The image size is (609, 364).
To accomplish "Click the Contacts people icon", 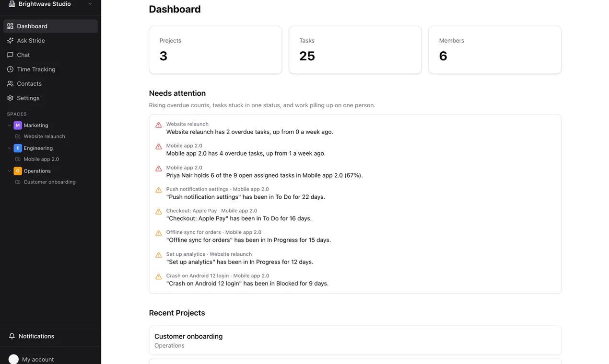I will [x=10, y=84].
